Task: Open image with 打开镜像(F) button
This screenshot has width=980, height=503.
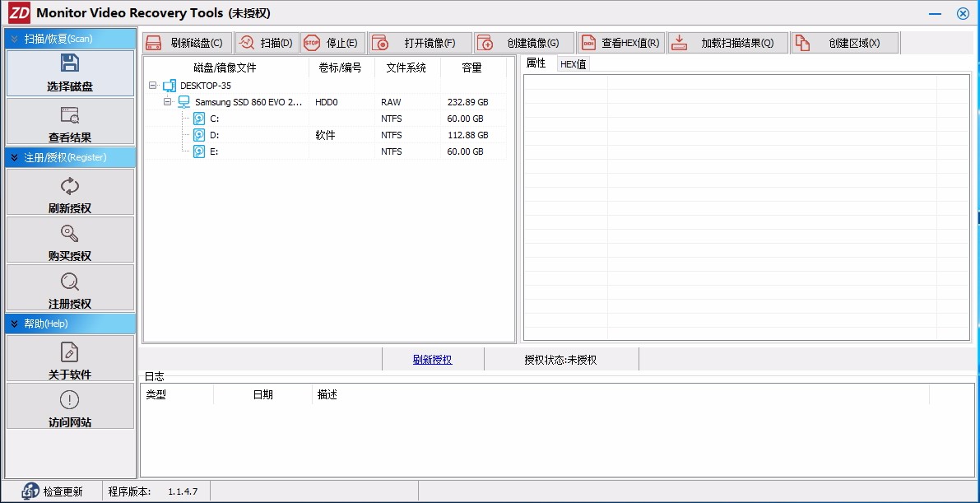Action: click(420, 43)
